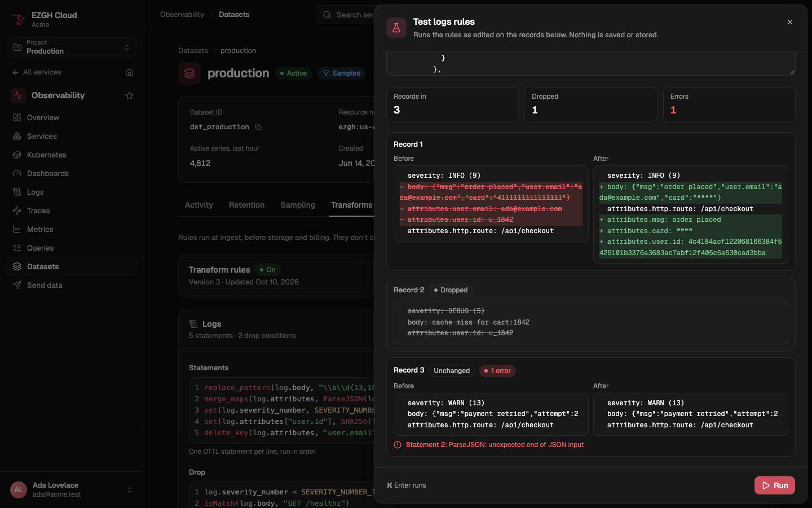Click Datasets breadcrumb above production heading
The width and height of the screenshot is (812, 508).
point(193,51)
